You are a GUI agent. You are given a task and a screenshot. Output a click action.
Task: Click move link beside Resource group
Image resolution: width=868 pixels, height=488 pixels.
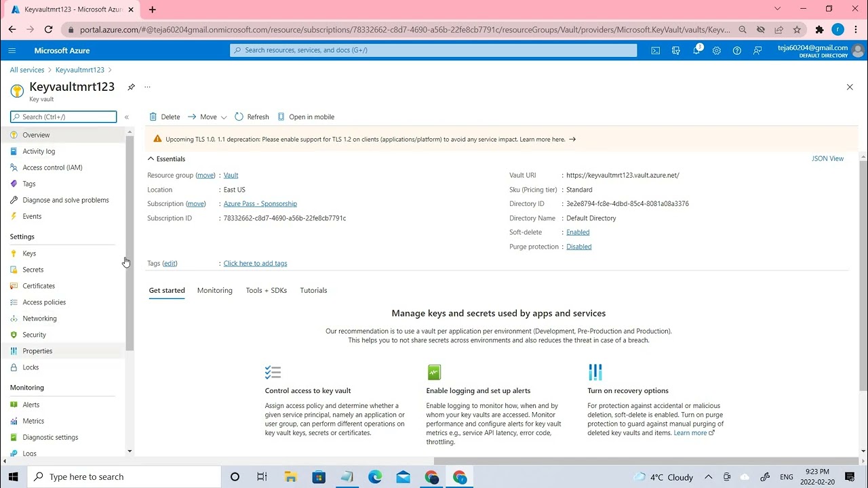coord(205,175)
